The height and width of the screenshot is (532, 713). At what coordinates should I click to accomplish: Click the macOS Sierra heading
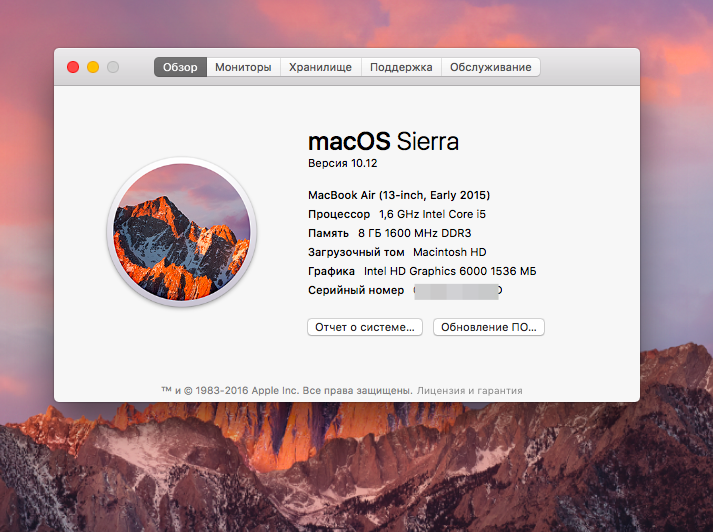[x=383, y=141]
